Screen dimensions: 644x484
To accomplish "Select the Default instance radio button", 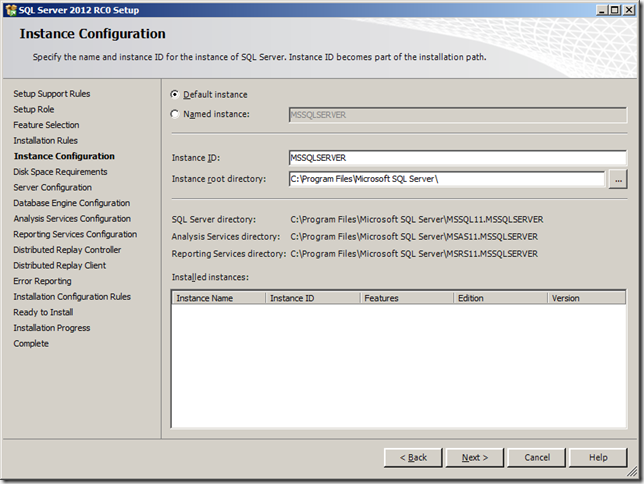I will tap(176, 95).
